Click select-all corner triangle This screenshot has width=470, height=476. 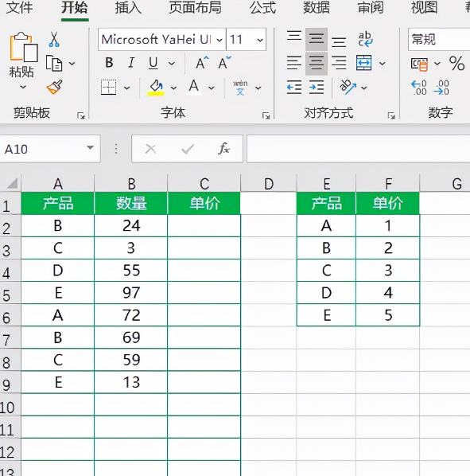12,183
